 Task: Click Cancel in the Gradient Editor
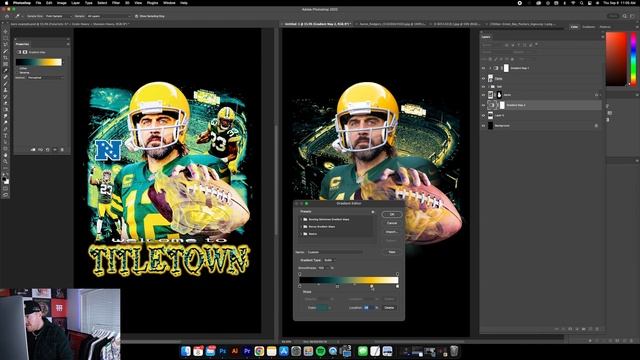click(x=392, y=223)
